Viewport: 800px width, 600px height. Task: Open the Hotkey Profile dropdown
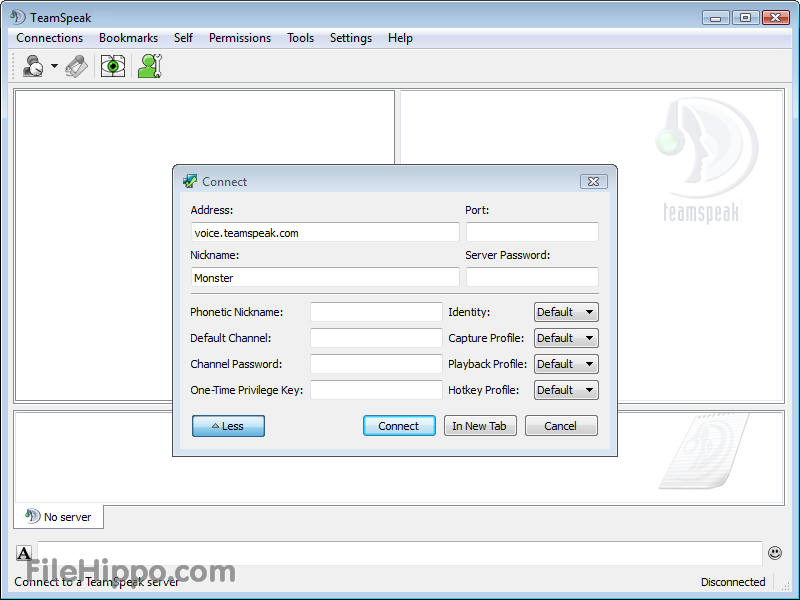[x=566, y=390]
